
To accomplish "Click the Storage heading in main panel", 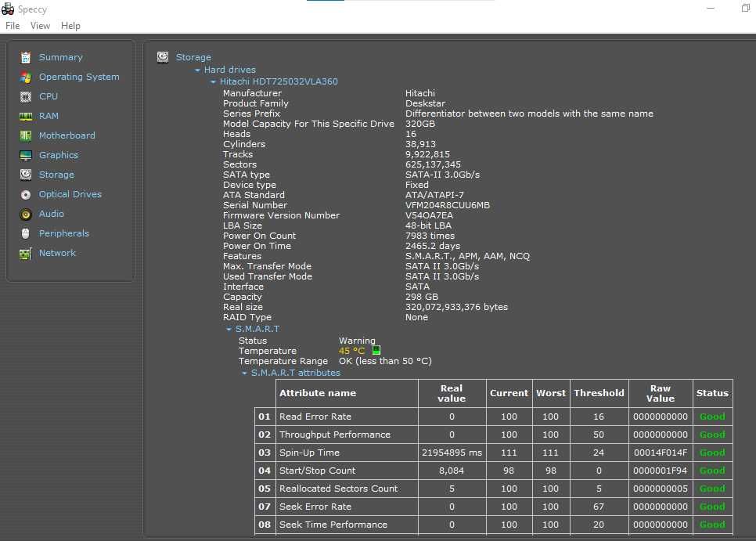I will point(193,57).
